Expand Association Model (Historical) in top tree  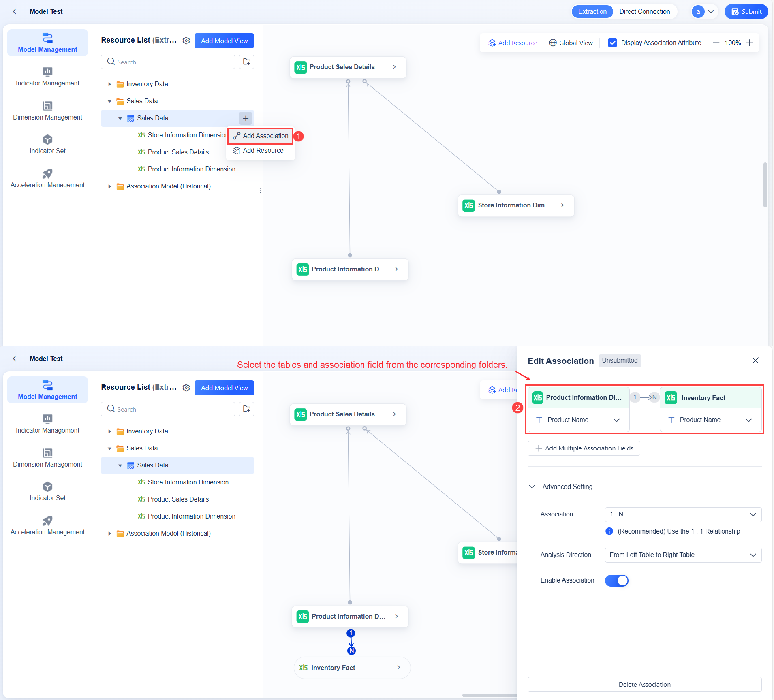point(109,186)
